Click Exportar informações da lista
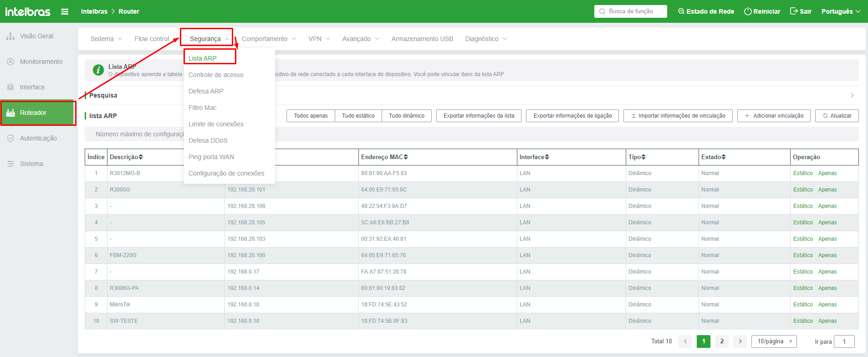 479,116
